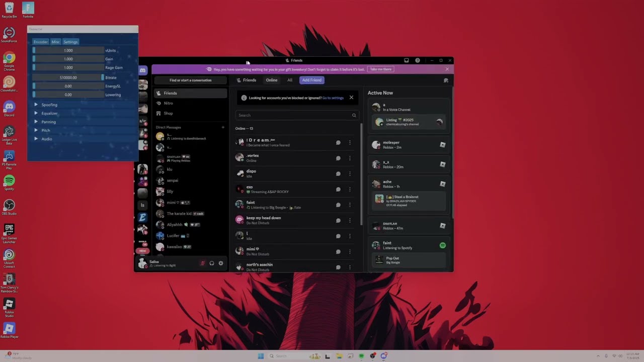Open more options for keep my head down
Viewport: 644px width, 362px height.
[x=350, y=220]
